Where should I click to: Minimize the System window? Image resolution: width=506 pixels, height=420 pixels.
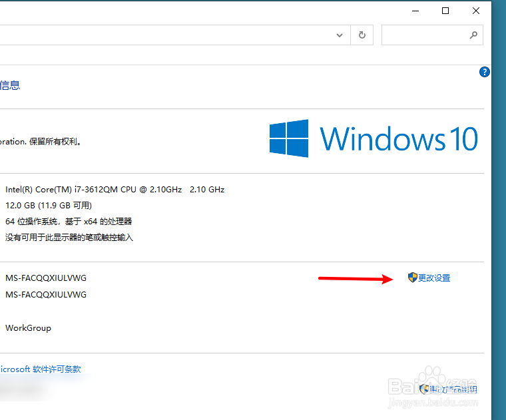415,11
